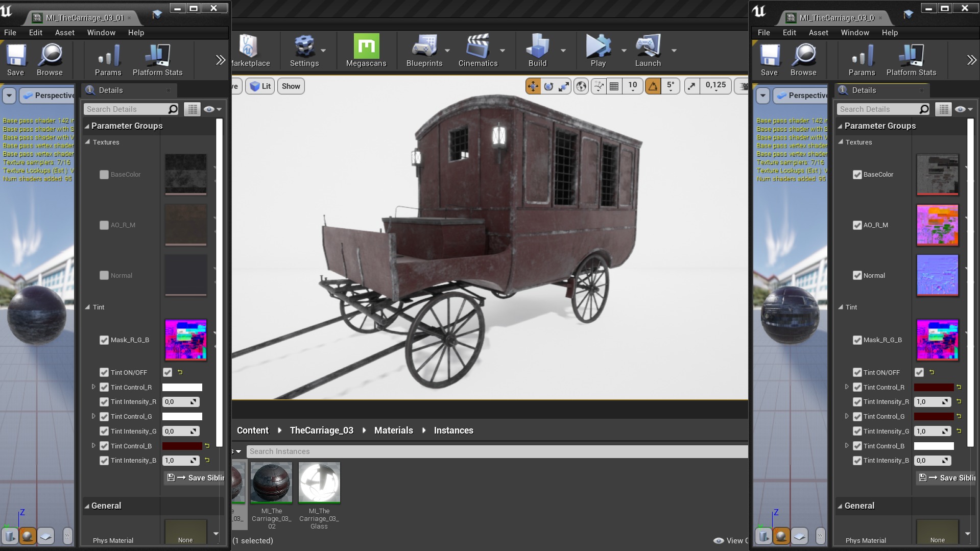Screen dimensions: 980x551
Task: Expand Tint Control_B in right window
Action: [x=847, y=446]
